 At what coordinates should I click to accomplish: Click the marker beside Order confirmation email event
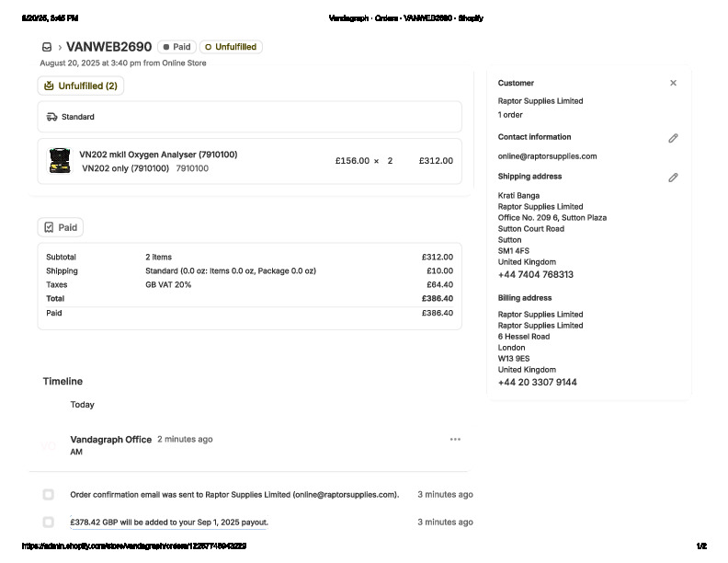click(x=48, y=495)
